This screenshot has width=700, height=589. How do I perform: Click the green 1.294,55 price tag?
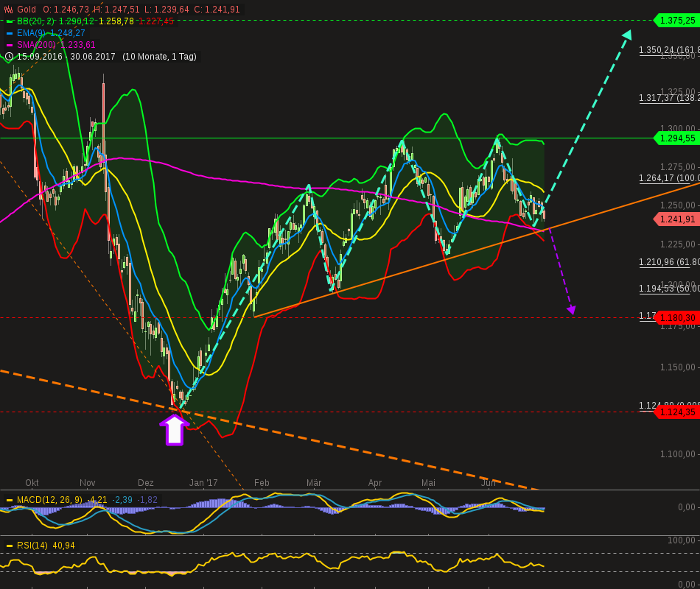click(676, 138)
